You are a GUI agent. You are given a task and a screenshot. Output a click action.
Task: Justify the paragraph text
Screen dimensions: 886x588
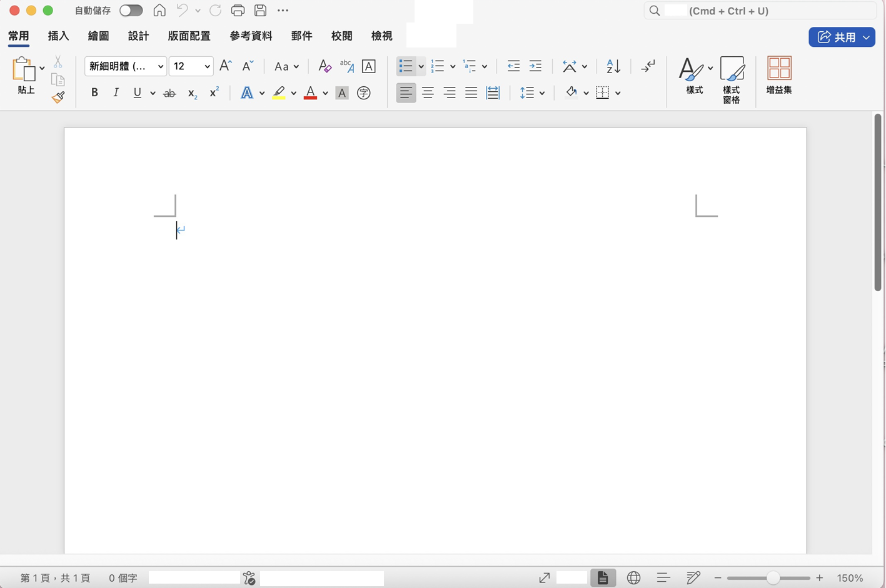pos(471,93)
